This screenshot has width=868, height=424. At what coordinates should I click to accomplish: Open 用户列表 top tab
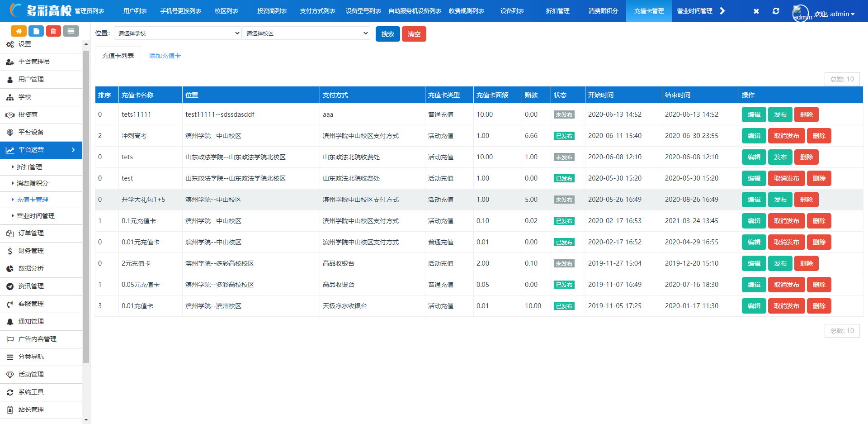tap(135, 11)
